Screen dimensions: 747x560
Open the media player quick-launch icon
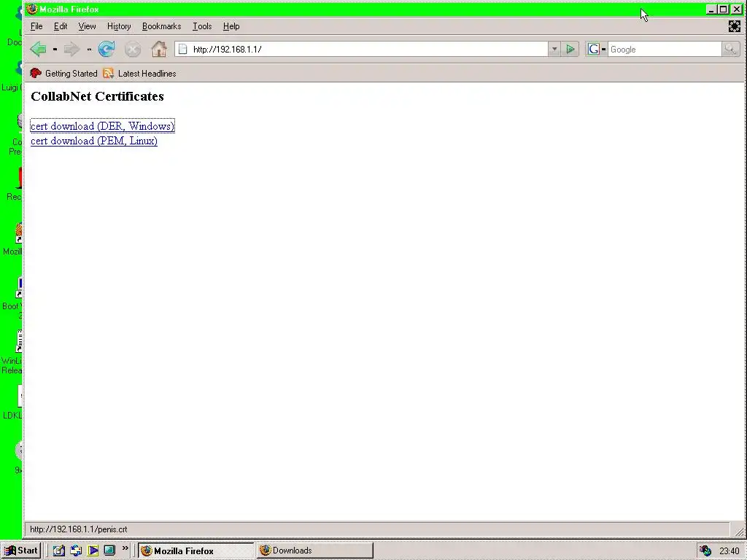(93, 551)
